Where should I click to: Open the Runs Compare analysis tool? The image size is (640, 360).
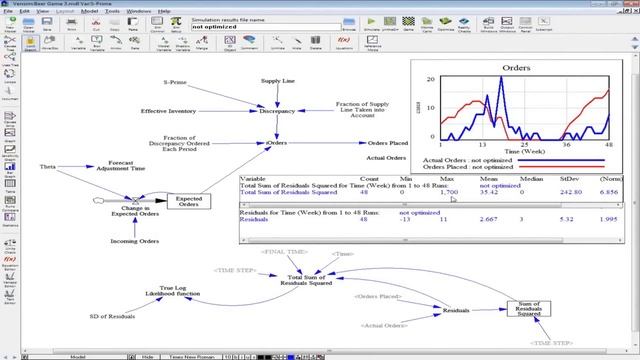click(x=10, y=203)
